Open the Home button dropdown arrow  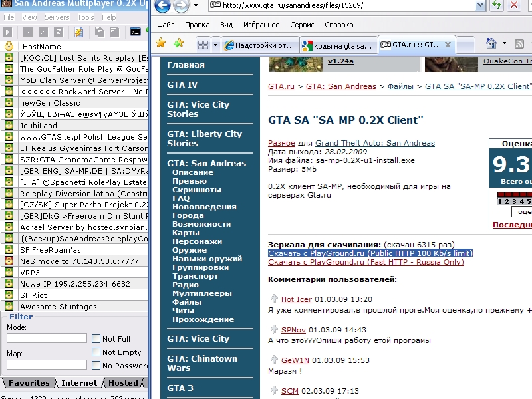pyautogui.click(x=504, y=43)
